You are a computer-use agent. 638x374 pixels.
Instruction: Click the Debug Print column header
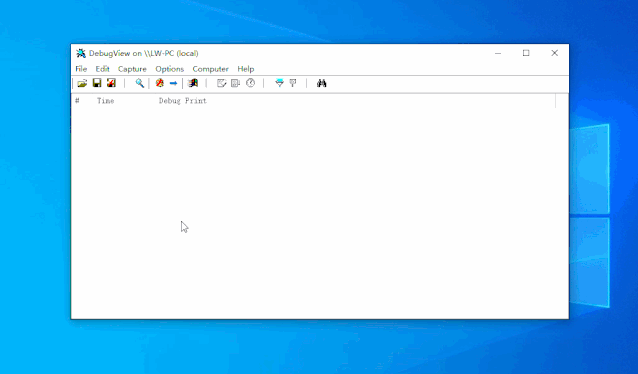click(x=183, y=101)
